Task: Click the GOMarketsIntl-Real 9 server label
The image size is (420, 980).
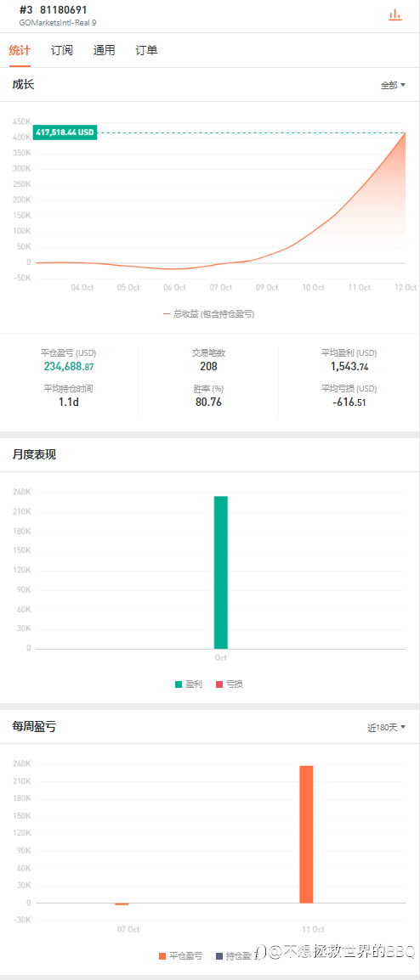Action: click(58, 22)
